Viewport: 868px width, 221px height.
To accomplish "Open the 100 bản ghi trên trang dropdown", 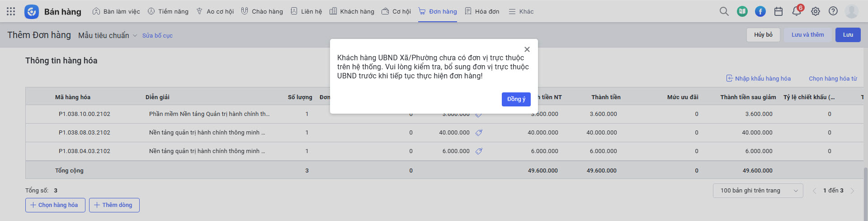I will click(758, 191).
